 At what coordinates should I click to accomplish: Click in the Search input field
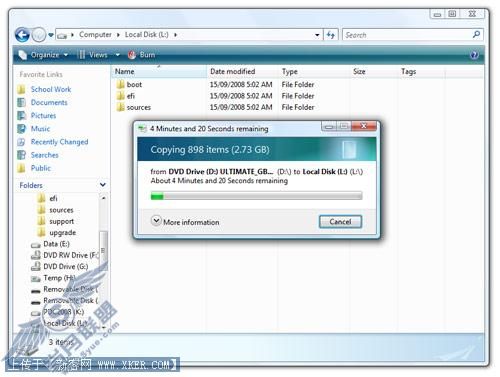(x=408, y=35)
